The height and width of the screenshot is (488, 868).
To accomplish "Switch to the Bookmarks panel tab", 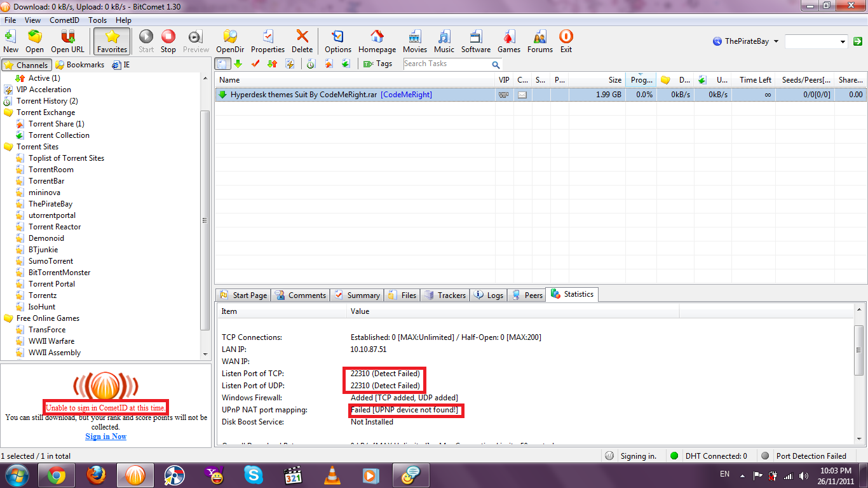I will click(79, 65).
